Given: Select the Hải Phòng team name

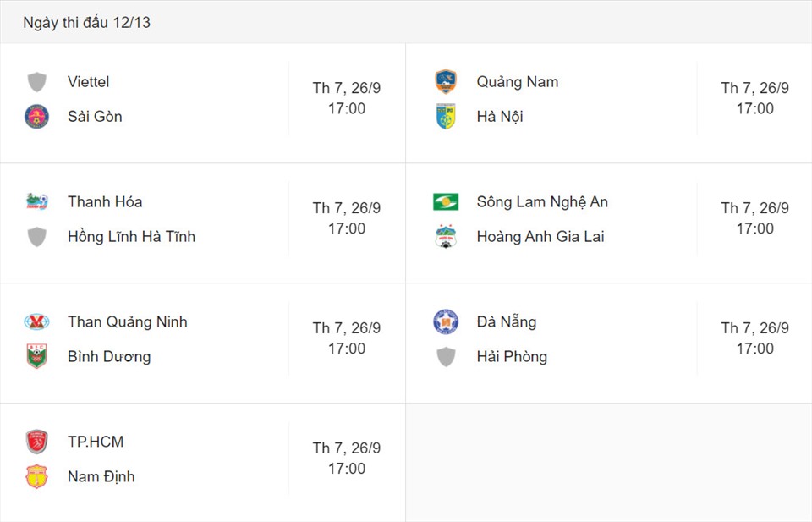Looking at the screenshot, I should click(x=513, y=356).
